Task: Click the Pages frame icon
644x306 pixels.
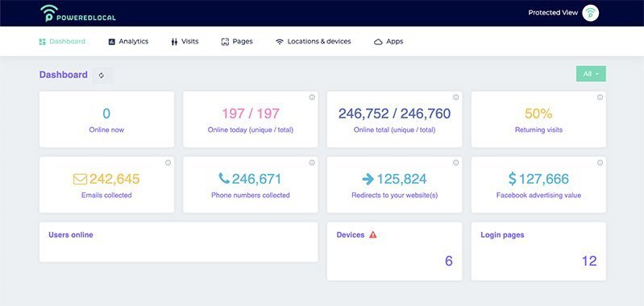Action: pos(225,41)
